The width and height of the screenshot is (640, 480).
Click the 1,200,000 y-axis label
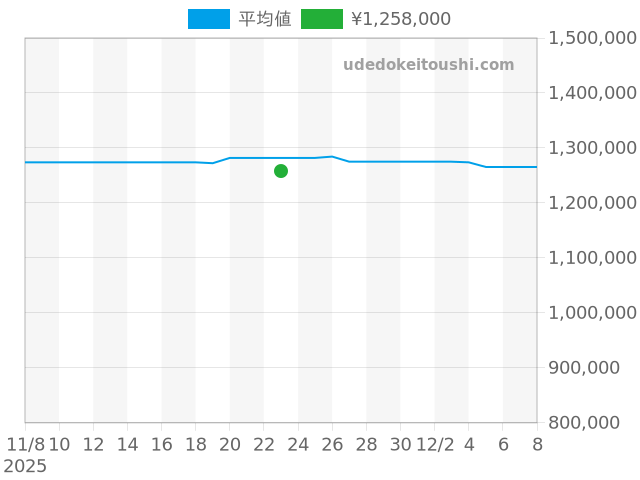594,203
